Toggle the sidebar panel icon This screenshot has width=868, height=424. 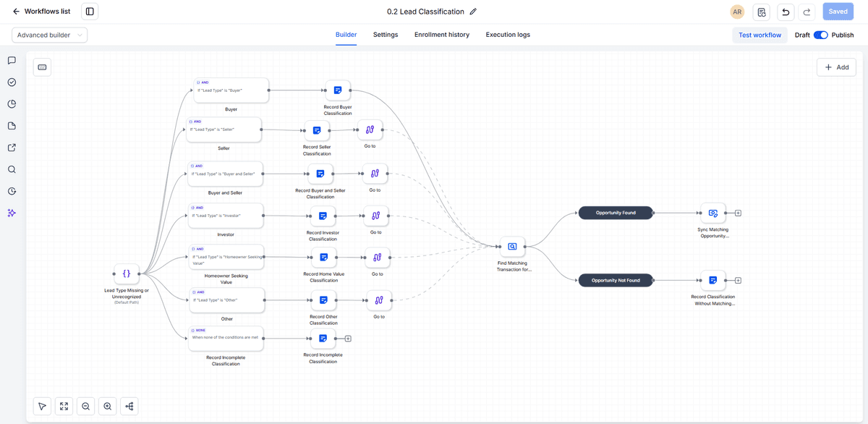pyautogui.click(x=90, y=12)
